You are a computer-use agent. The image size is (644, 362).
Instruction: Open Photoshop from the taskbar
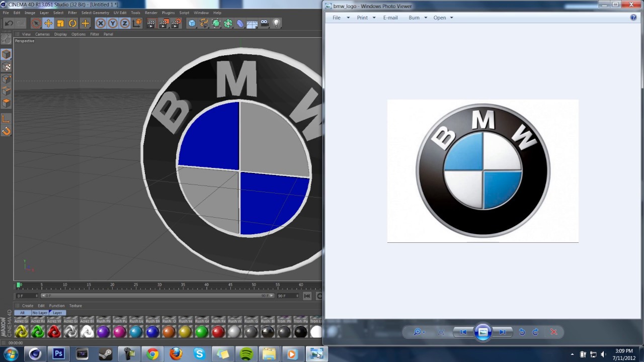[58, 354]
